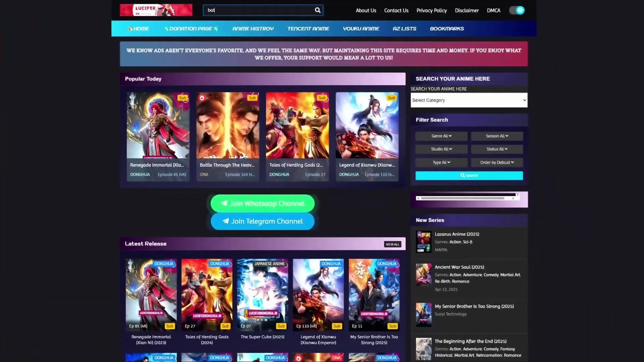Click The Super Cube (2025) title text

[x=262, y=337]
